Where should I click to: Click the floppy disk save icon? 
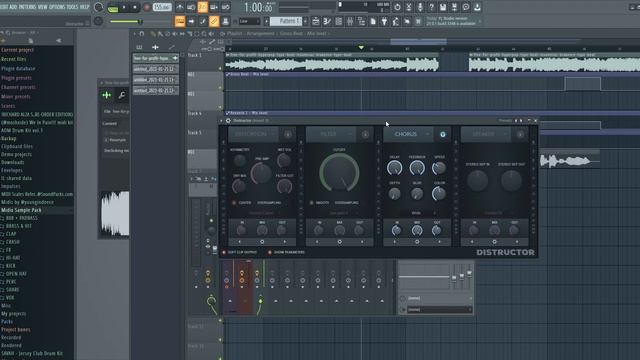[443, 7]
